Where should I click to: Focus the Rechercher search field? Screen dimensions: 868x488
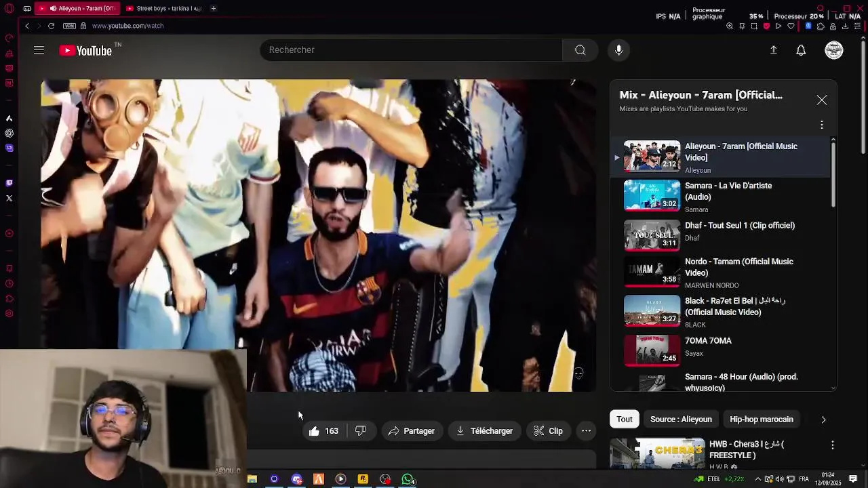click(411, 50)
